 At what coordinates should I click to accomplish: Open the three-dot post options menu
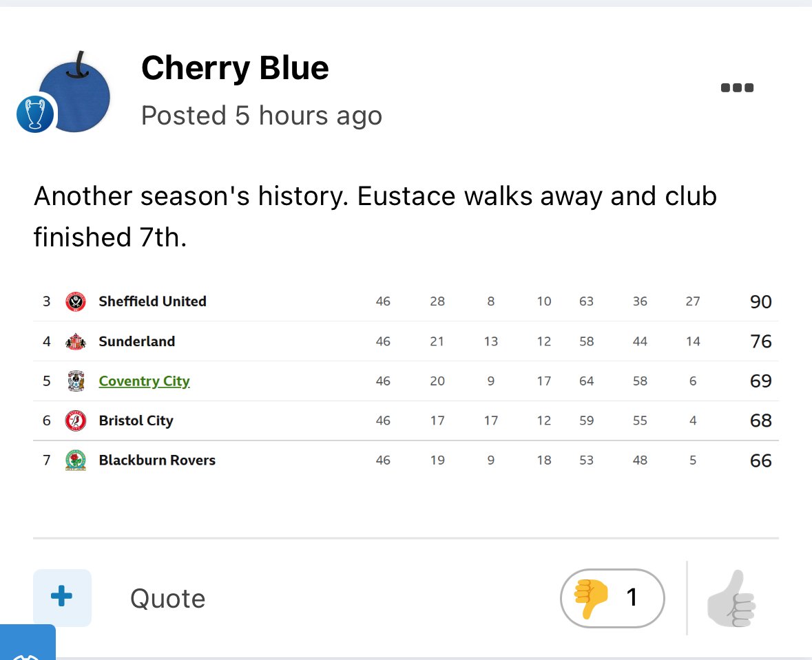click(737, 87)
